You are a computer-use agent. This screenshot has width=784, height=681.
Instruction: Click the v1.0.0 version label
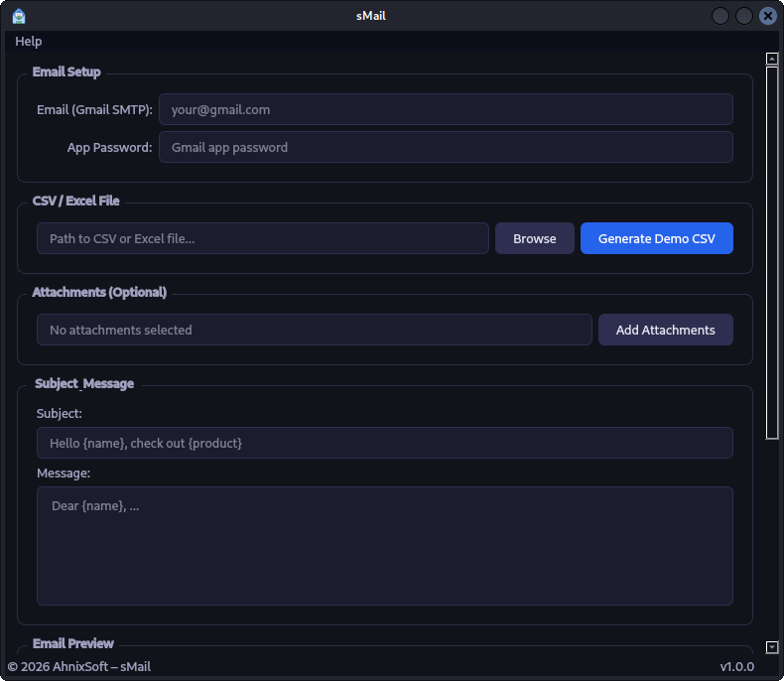[x=737, y=666]
